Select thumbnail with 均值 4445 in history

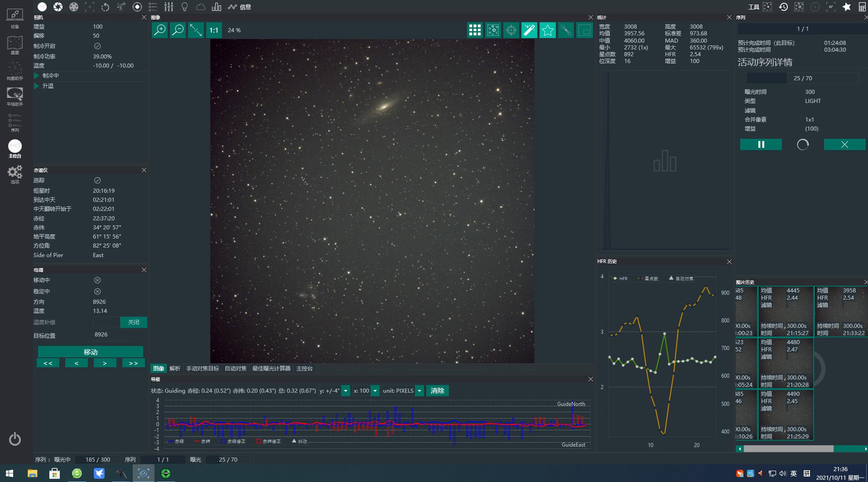click(x=786, y=312)
